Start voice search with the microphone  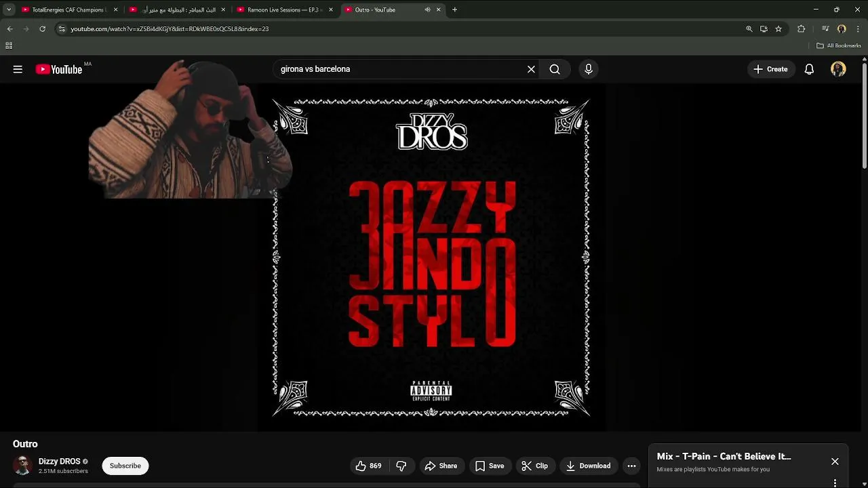click(589, 69)
